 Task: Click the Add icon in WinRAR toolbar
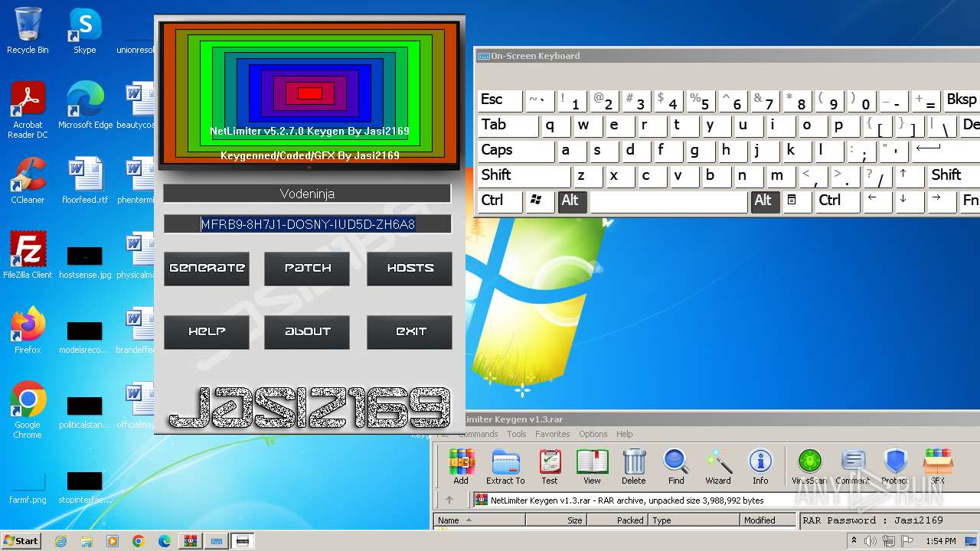pos(461,466)
